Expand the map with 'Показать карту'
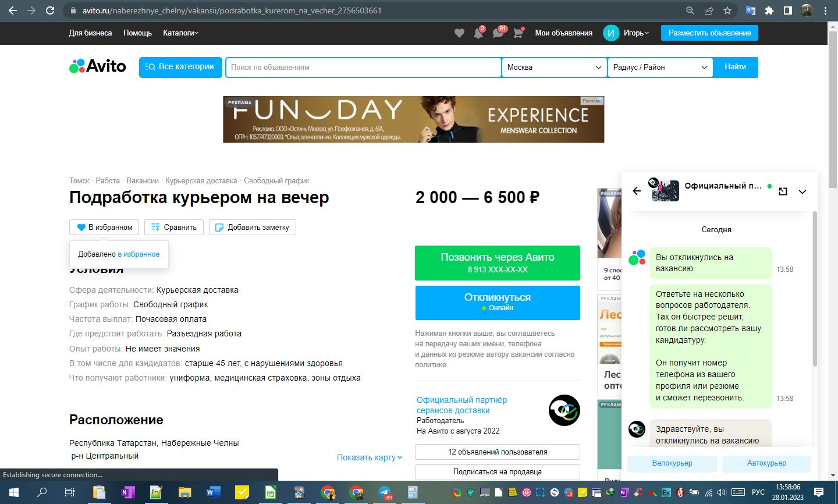The height and width of the screenshot is (504, 838). tap(370, 457)
